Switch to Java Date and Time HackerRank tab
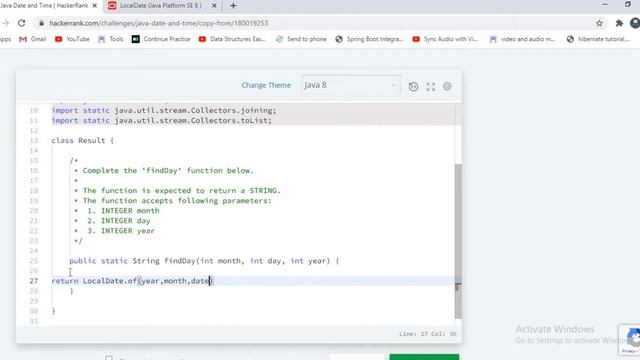Viewport: 640px width, 360px height. tap(44, 6)
